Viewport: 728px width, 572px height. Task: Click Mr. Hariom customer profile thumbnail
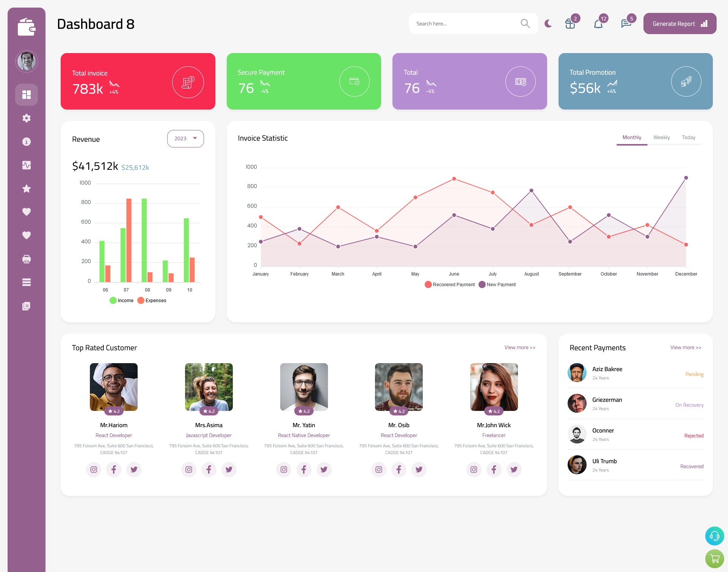pyautogui.click(x=113, y=386)
